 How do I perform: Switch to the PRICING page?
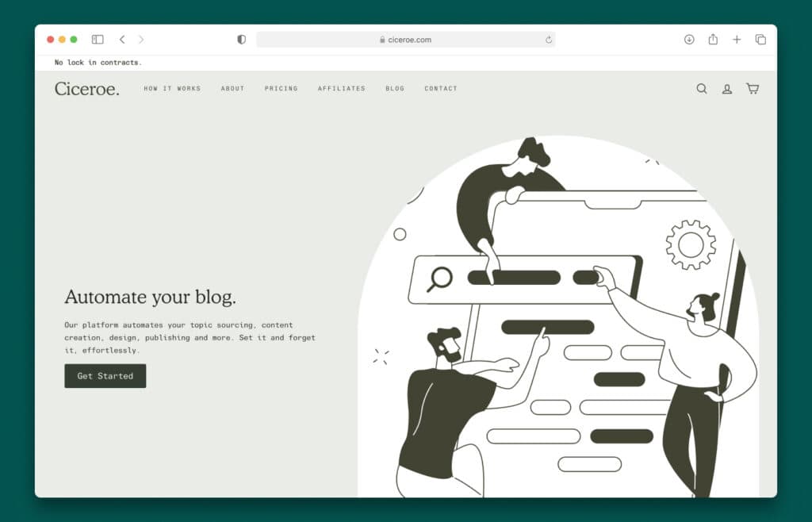click(281, 89)
